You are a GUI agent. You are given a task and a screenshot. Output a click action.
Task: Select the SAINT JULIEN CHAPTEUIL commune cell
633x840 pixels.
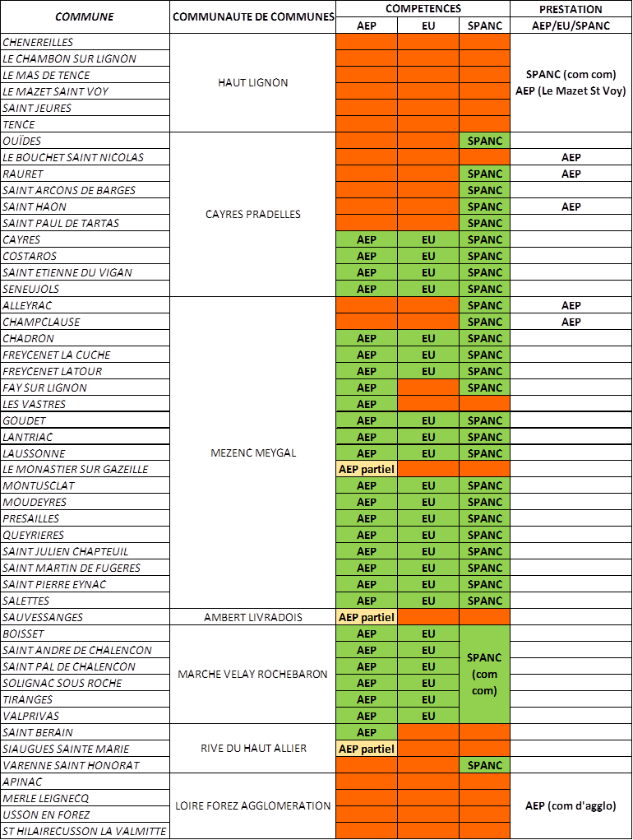(85, 551)
